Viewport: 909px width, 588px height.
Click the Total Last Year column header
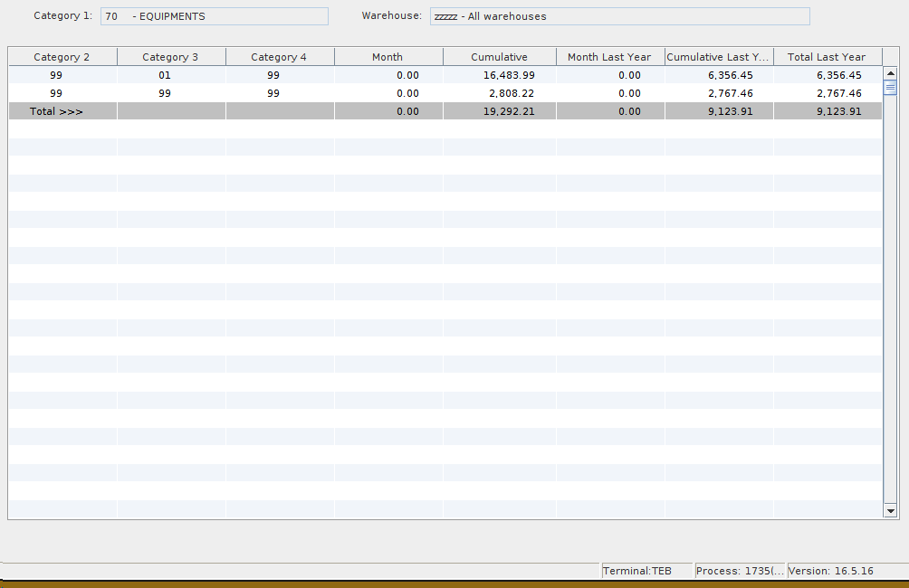point(827,57)
